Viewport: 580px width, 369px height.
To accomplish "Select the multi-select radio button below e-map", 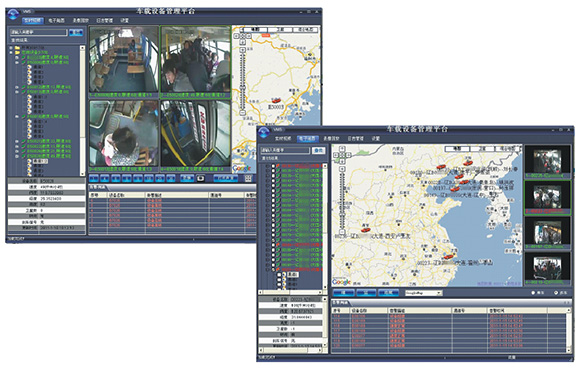I will 556,293.
